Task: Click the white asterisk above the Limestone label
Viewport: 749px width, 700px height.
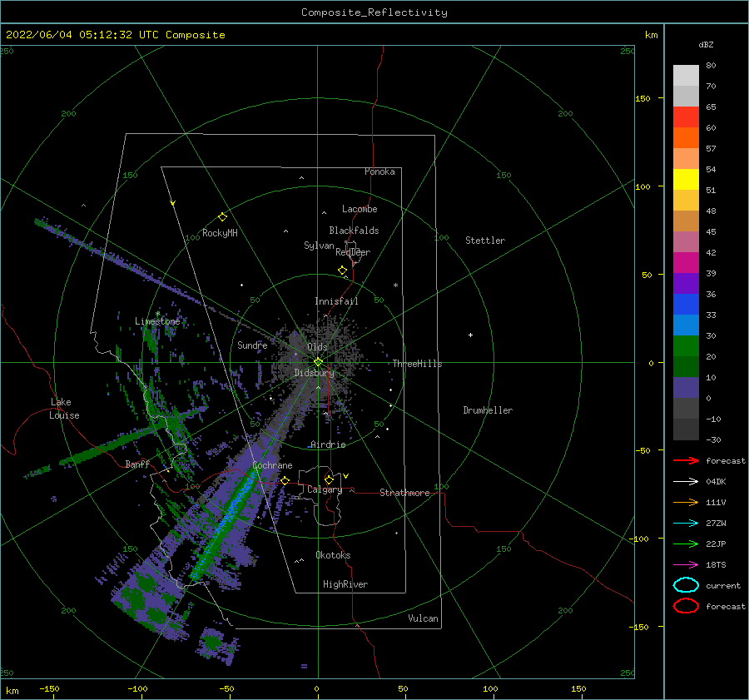Action: (x=157, y=314)
